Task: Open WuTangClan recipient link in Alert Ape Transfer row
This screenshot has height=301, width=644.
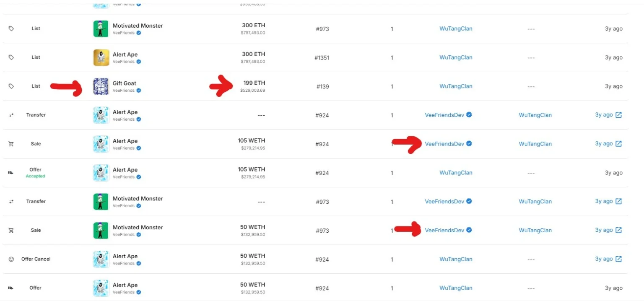Action: (x=535, y=115)
